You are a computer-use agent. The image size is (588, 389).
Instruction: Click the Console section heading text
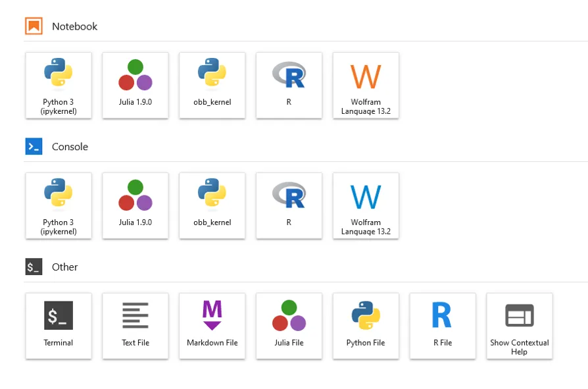click(70, 147)
